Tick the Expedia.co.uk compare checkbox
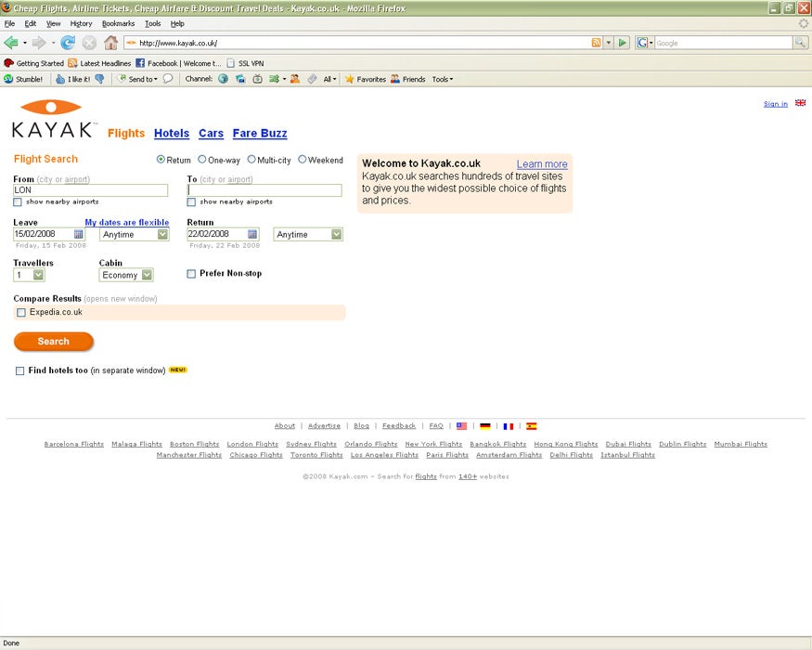This screenshot has width=812, height=650. click(21, 313)
